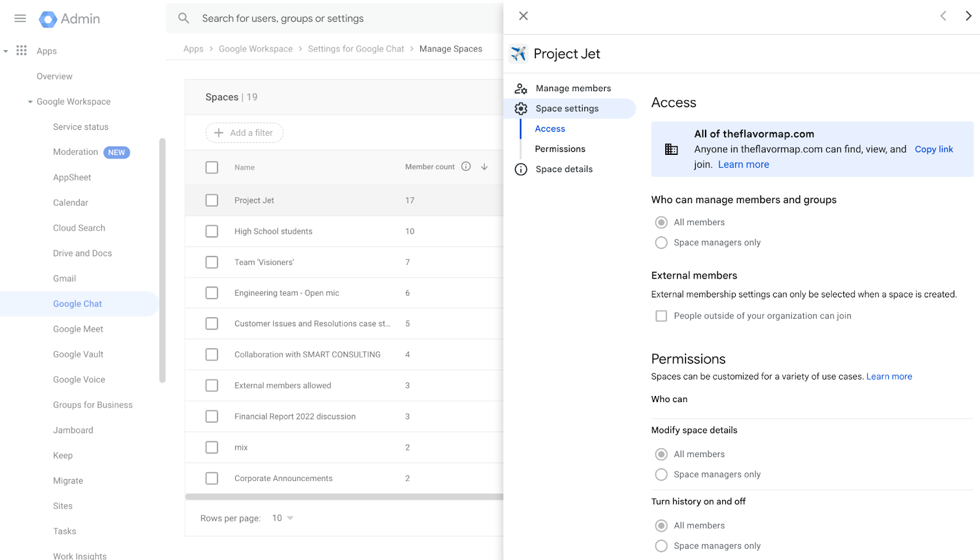Screen dimensions: 980x560
Task: Go to next space arrow
Action: pyautogui.click(x=968, y=16)
